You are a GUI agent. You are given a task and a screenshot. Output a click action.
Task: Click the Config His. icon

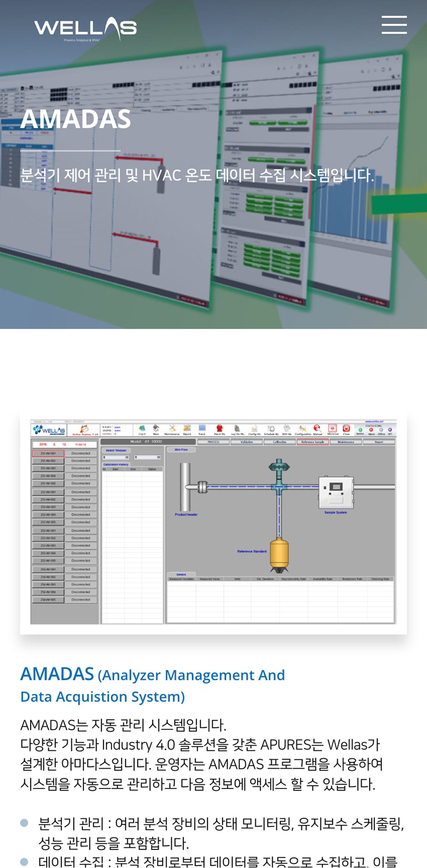click(254, 429)
